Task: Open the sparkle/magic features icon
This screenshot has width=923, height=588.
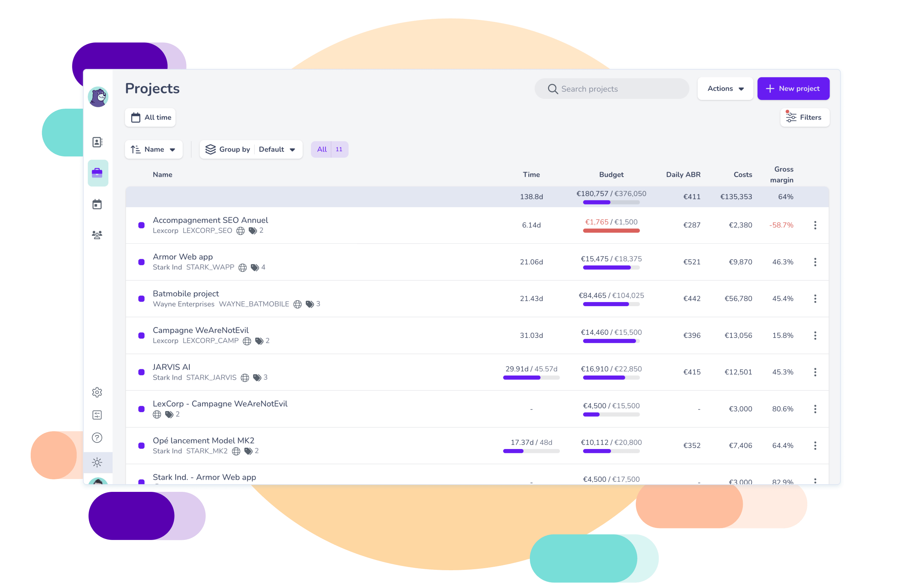Action: click(x=98, y=443)
